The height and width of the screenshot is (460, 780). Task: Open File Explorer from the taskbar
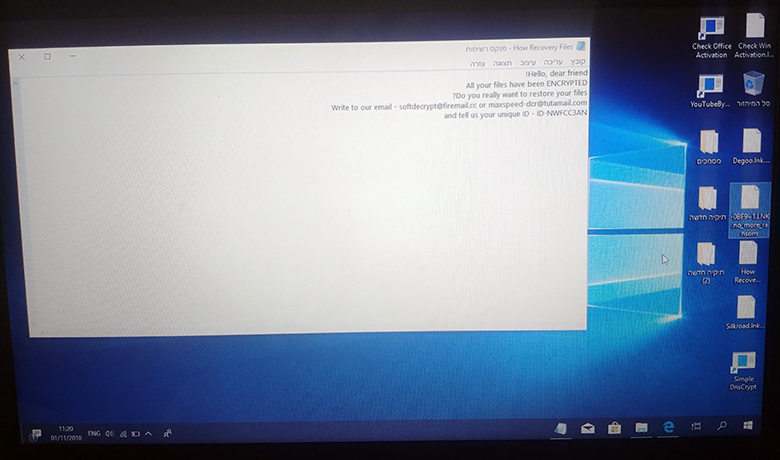point(641,428)
